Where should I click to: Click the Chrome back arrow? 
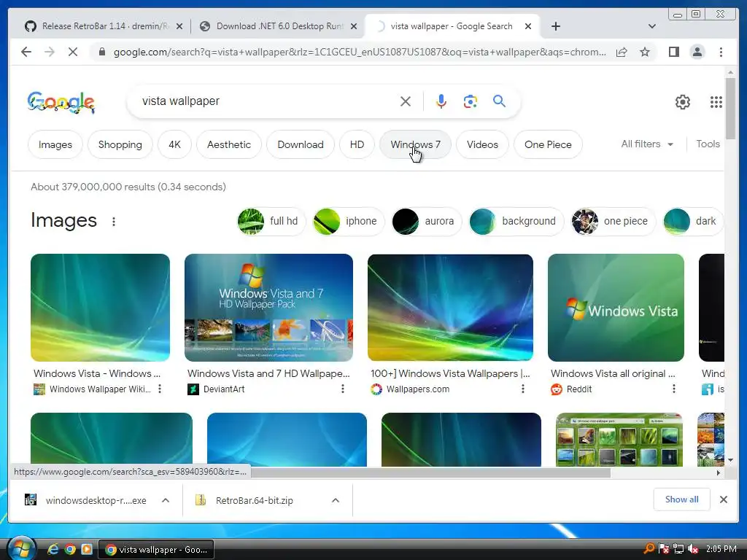26,52
